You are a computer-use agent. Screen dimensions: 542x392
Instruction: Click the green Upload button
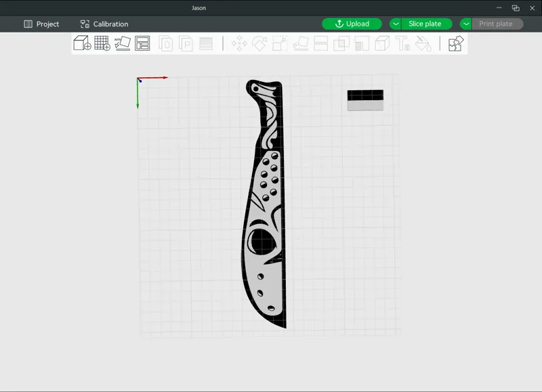point(352,24)
